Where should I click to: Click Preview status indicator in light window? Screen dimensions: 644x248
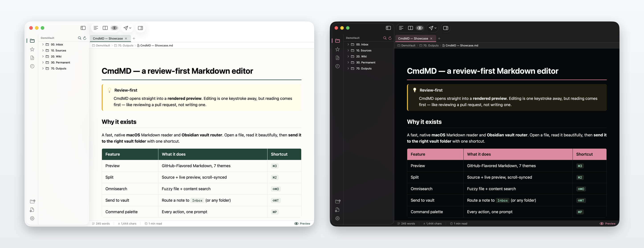click(302, 224)
